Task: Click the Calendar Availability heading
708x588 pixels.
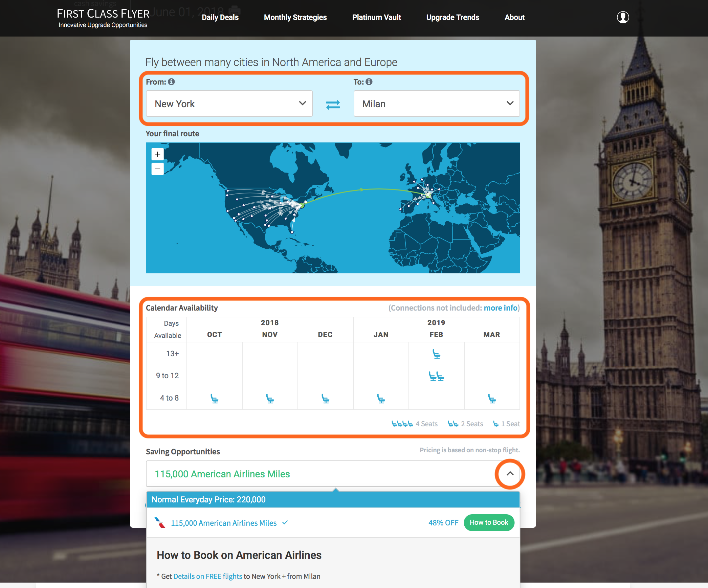Action: [182, 308]
